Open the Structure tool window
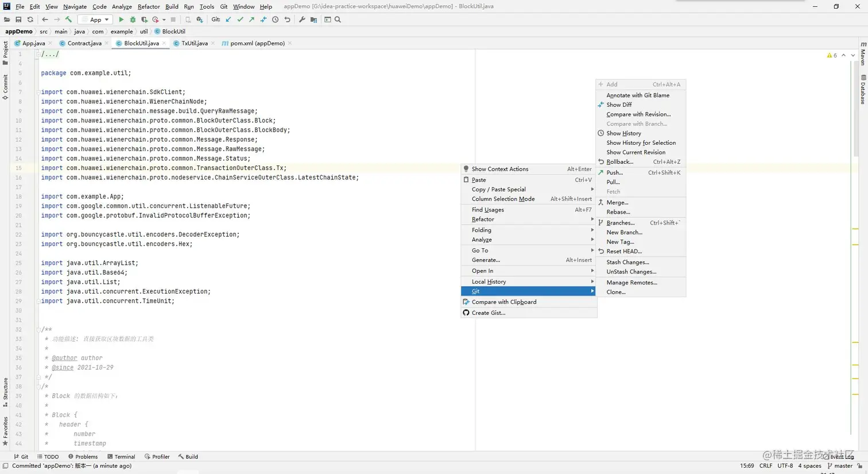868x474 pixels. pyautogui.click(x=5, y=392)
